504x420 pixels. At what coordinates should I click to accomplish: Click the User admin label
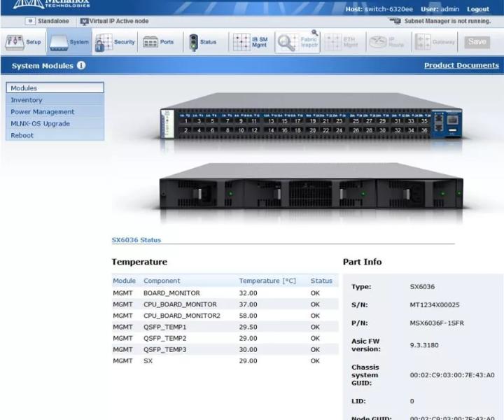(x=440, y=9)
